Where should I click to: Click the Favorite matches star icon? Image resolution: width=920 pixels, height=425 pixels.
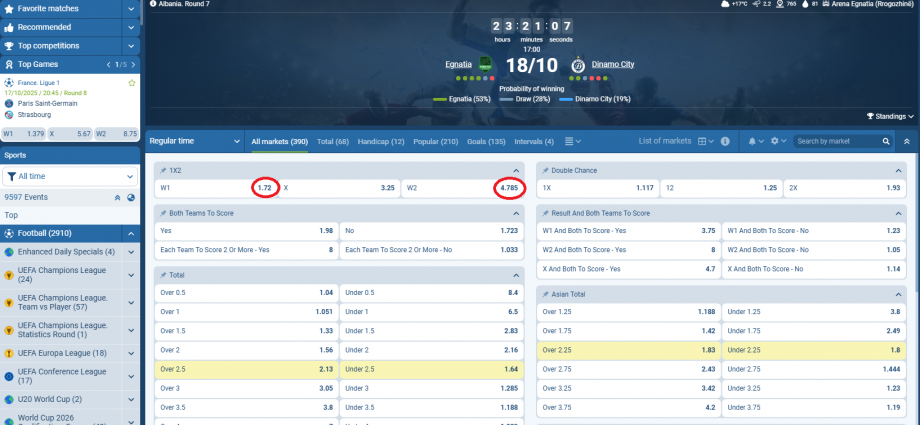click(9, 9)
